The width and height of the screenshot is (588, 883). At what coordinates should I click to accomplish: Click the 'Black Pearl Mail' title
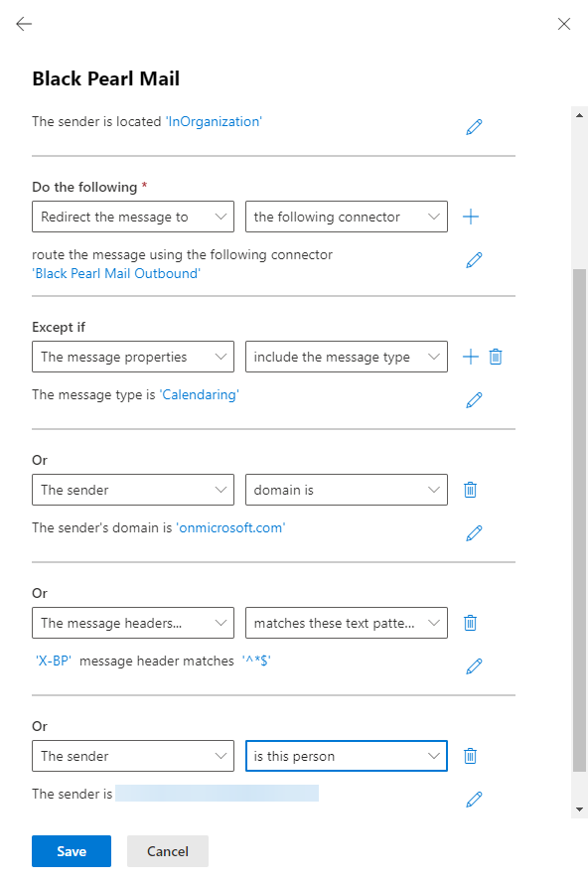[x=106, y=78]
